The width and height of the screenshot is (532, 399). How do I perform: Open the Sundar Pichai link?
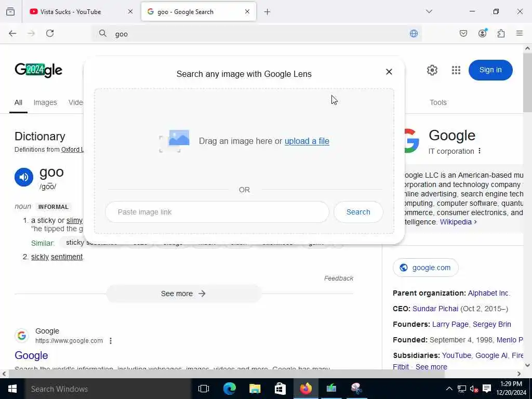click(x=435, y=309)
